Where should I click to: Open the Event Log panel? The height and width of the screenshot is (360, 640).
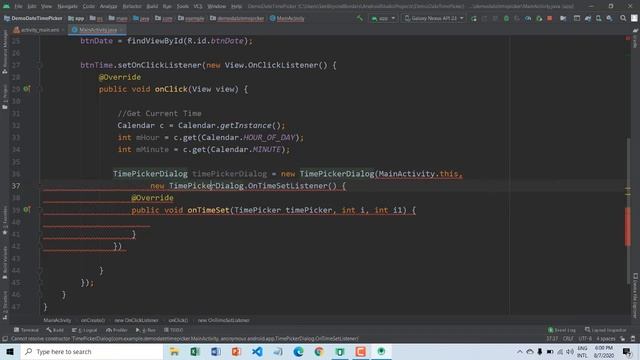click(562, 330)
